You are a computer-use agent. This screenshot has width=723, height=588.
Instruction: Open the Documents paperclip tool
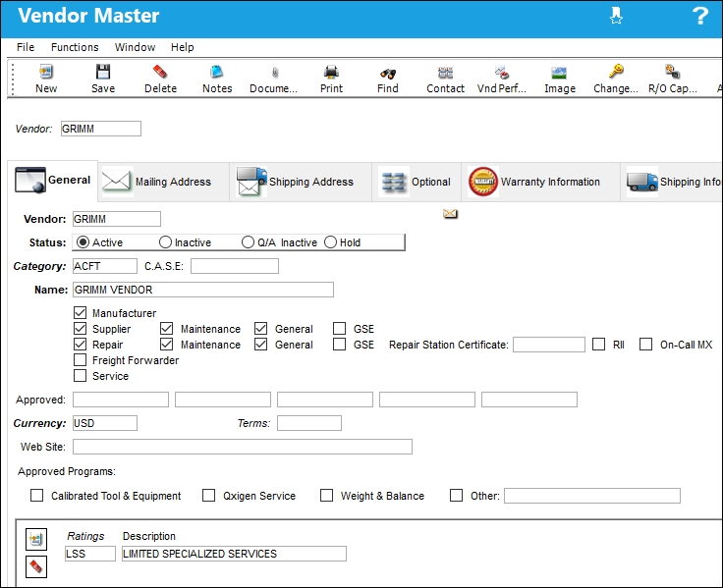(274, 79)
